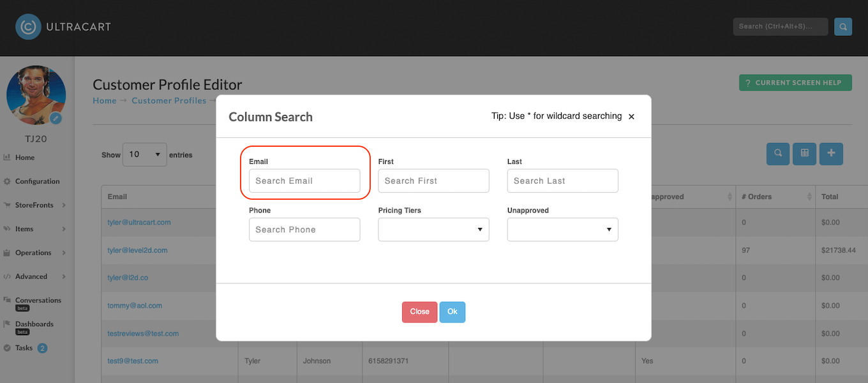Image resolution: width=868 pixels, height=383 pixels.
Task: Open the Pricing Tiers dropdown
Action: coord(433,230)
